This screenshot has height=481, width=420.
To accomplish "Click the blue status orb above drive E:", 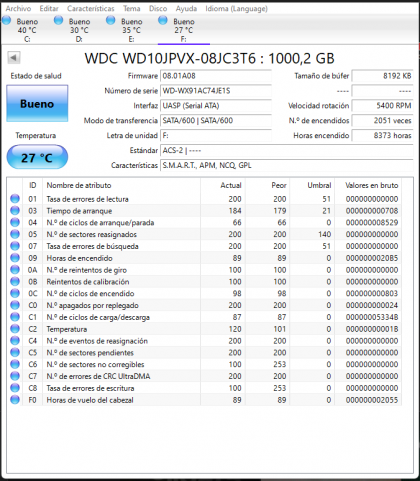I will (x=111, y=20).
